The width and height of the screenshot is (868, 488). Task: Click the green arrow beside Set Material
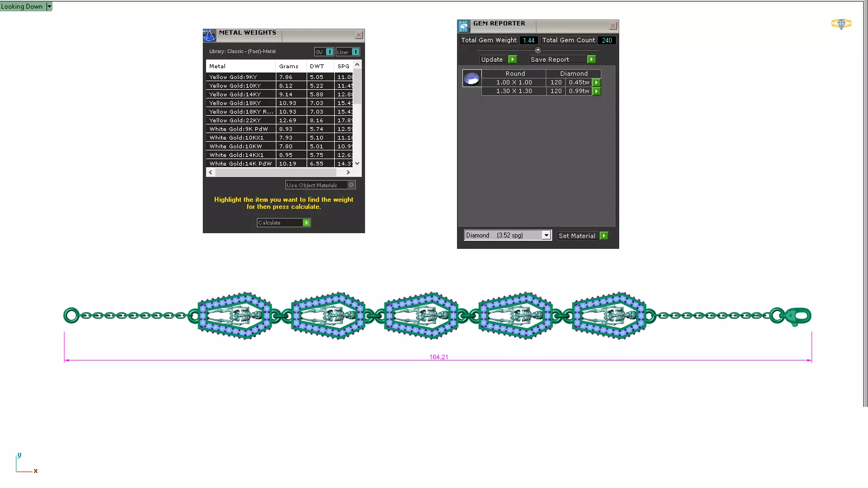click(604, 236)
